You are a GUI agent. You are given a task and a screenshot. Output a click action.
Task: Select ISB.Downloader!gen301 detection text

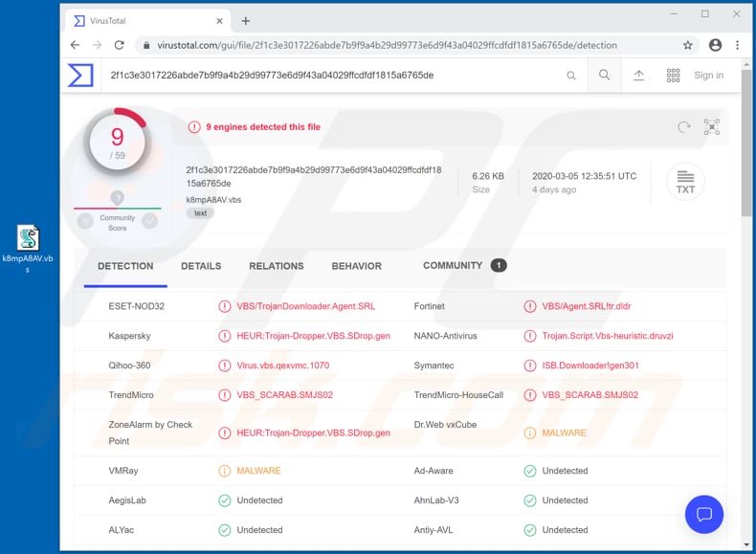click(590, 366)
